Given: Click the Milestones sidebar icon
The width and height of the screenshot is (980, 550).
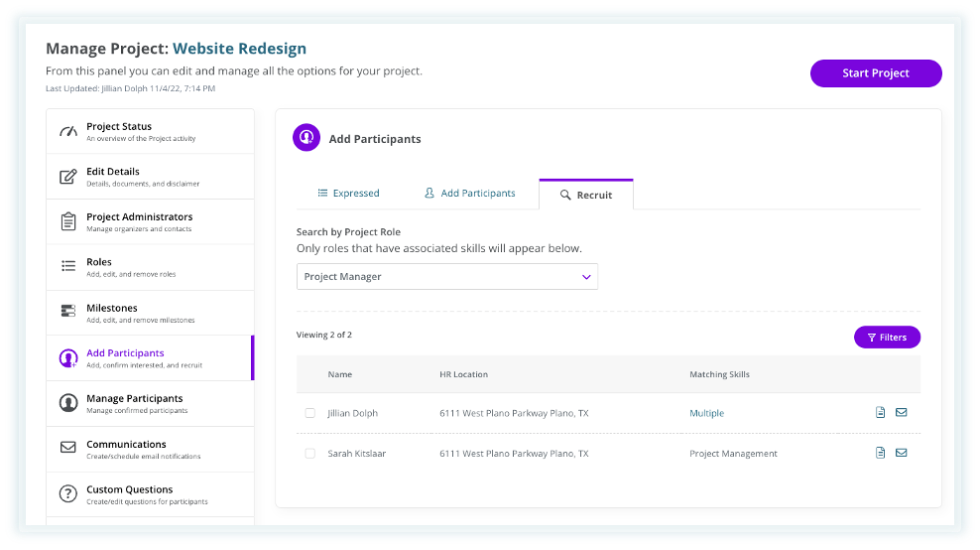Looking at the screenshot, I should (68, 312).
